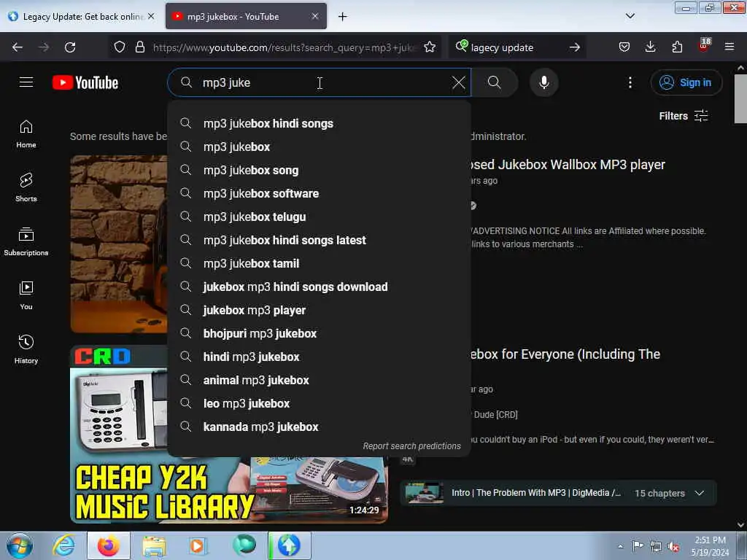
Task: Choose 'jukebox mp3 hindi songs download'
Action: click(x=320, y=287)
